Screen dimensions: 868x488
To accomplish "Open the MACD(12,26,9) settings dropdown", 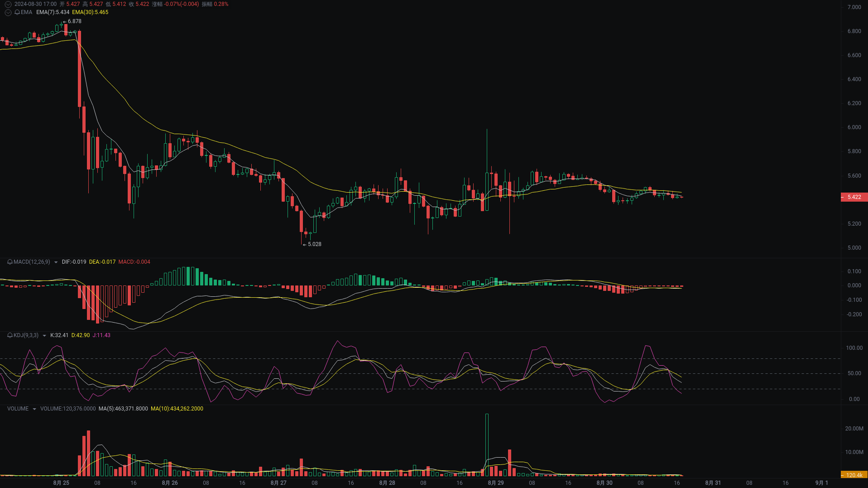I will click(56, 262).
